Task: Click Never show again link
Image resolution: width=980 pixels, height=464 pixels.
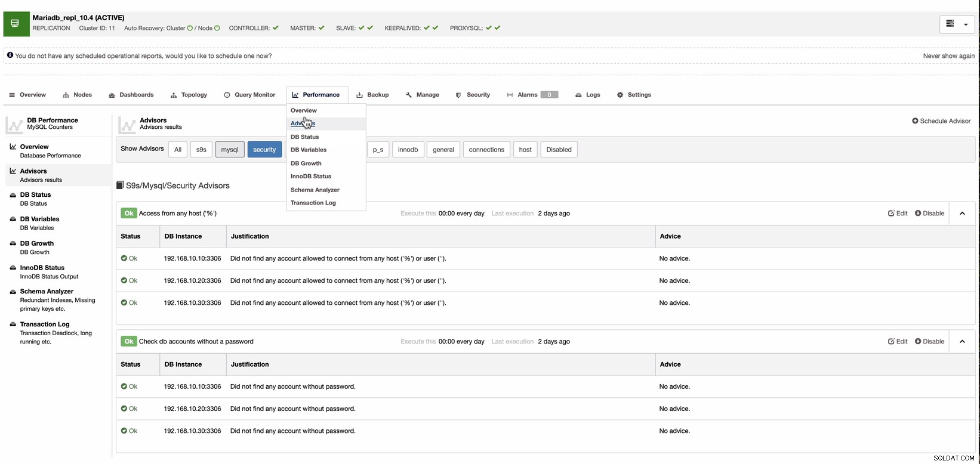Action: tap(949, 56)
